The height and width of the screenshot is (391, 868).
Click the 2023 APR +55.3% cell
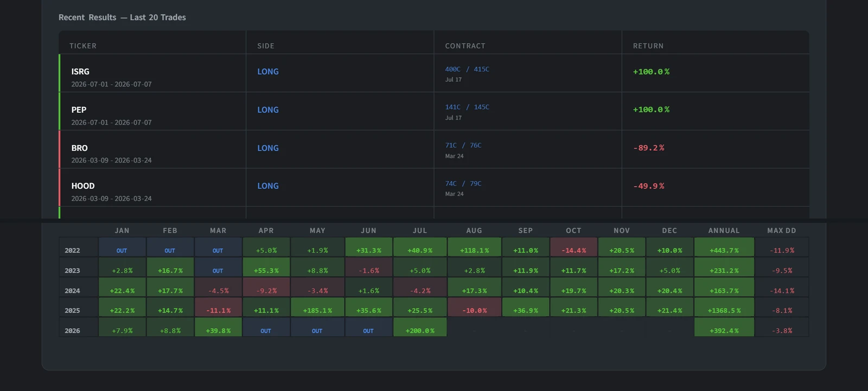click(266, 267)
